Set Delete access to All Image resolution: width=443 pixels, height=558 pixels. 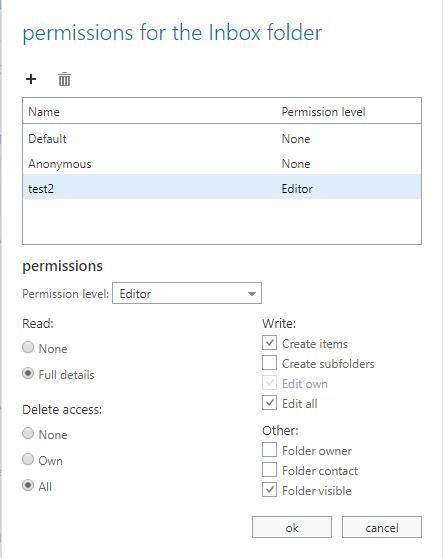click(x=28, y=485)
